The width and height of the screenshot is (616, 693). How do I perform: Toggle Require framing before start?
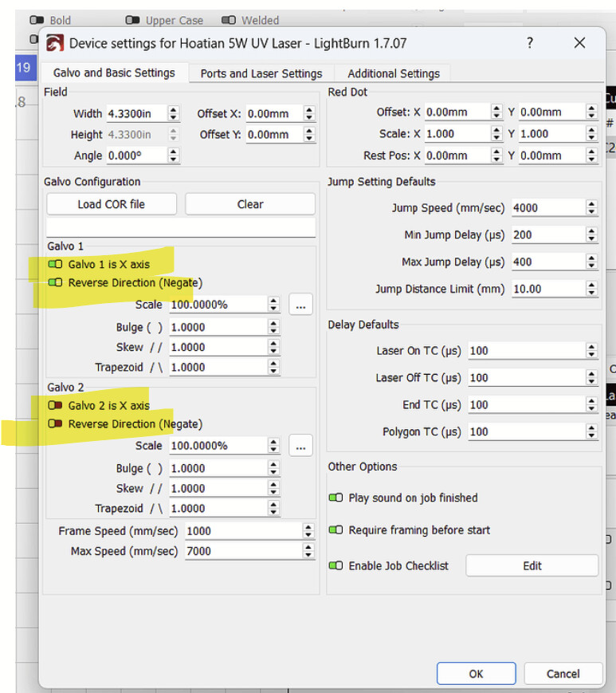(335, 530)
